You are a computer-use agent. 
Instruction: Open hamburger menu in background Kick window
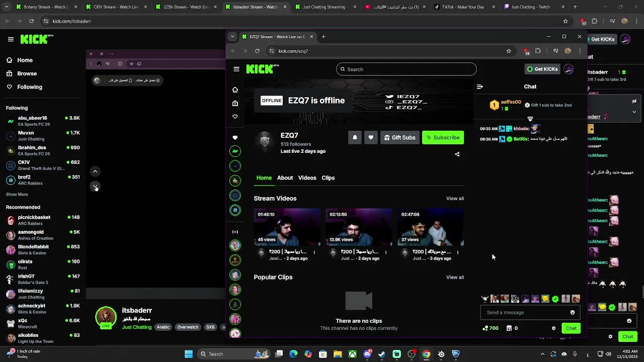pyautogui.click(x=11, y=39)
